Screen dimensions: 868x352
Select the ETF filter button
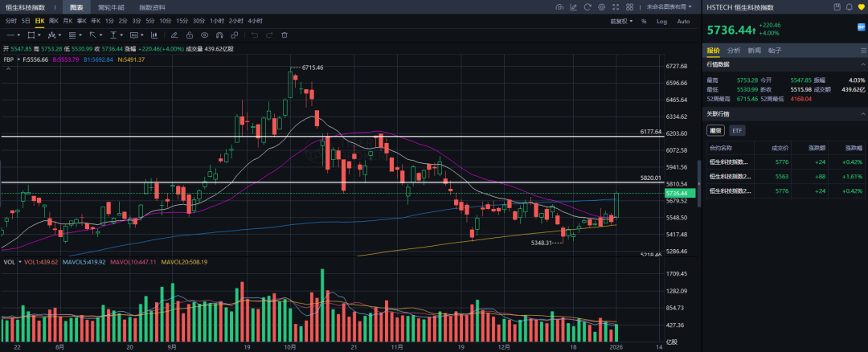click(737, 130)
